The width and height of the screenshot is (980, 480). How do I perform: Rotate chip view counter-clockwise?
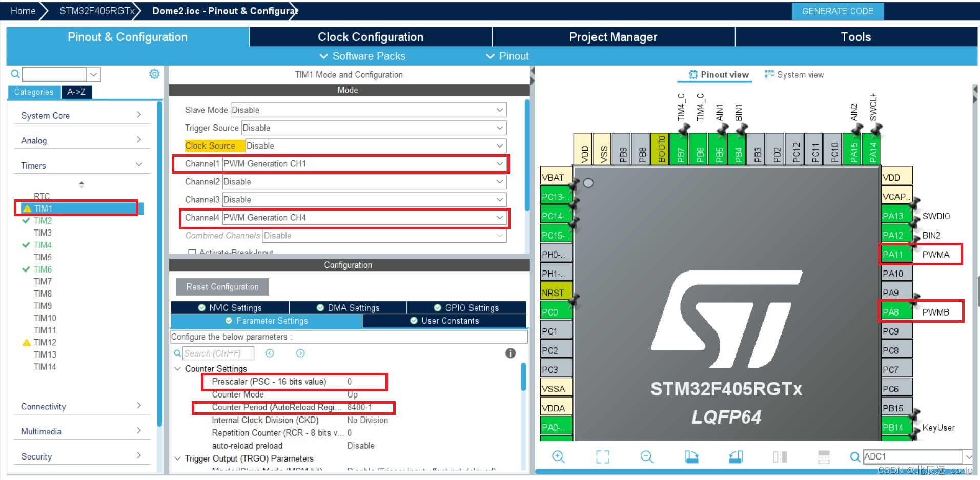tap(736, 456)
